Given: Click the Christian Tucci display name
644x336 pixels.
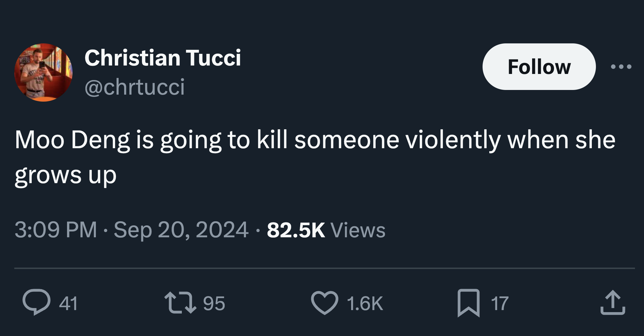Looking at the screenshot, I should pyautogui.click(x=163, y=58).
